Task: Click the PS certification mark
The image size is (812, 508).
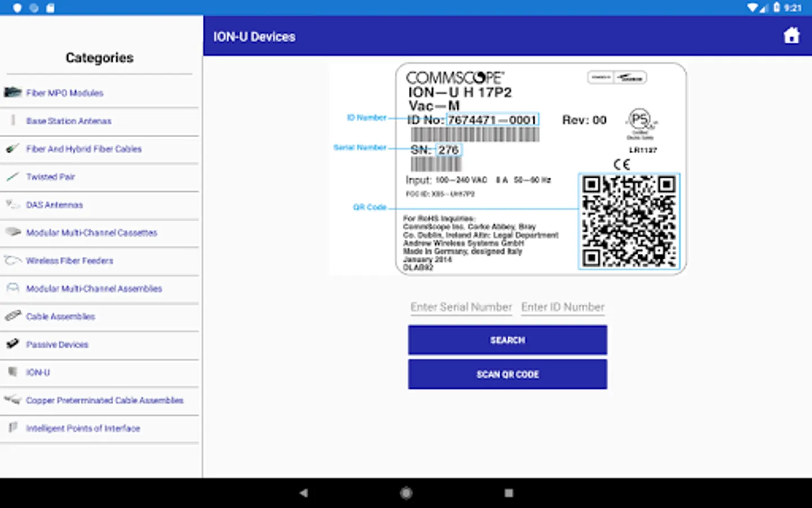Action: (641, 123)
